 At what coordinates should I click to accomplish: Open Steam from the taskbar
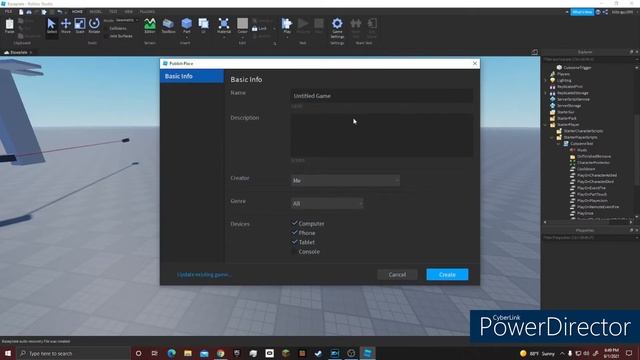318,353
